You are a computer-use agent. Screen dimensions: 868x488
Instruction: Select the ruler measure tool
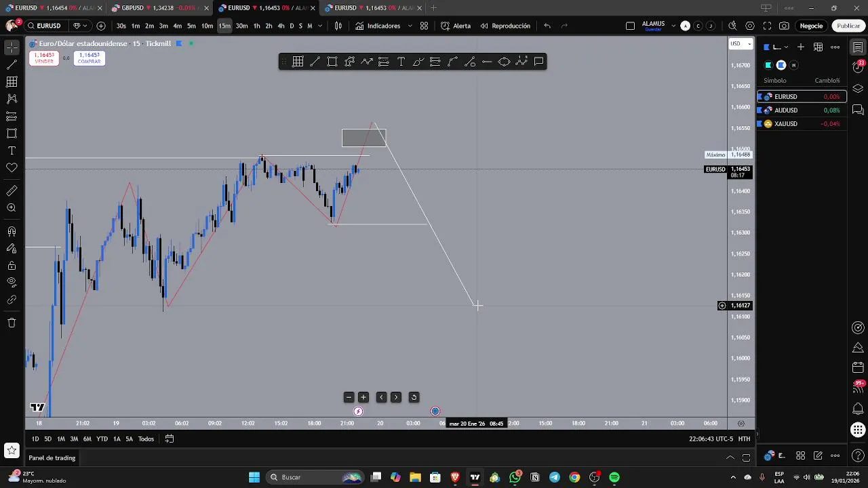coord(12,191)
